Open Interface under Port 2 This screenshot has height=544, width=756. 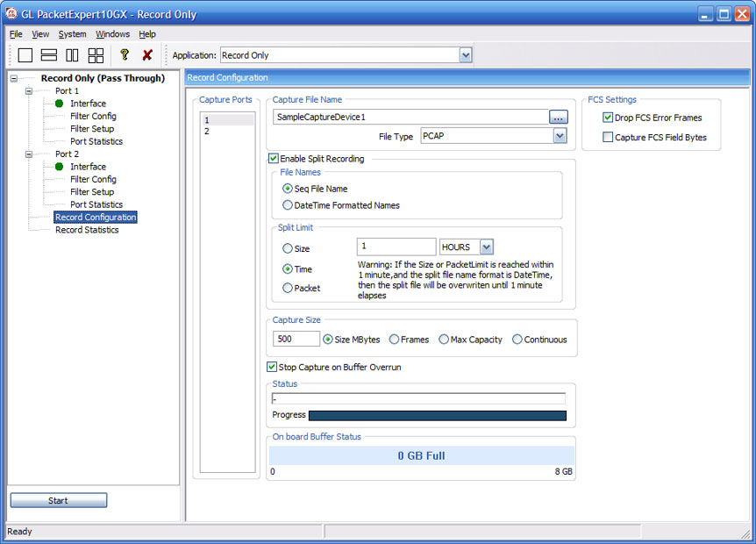[89, 167]
